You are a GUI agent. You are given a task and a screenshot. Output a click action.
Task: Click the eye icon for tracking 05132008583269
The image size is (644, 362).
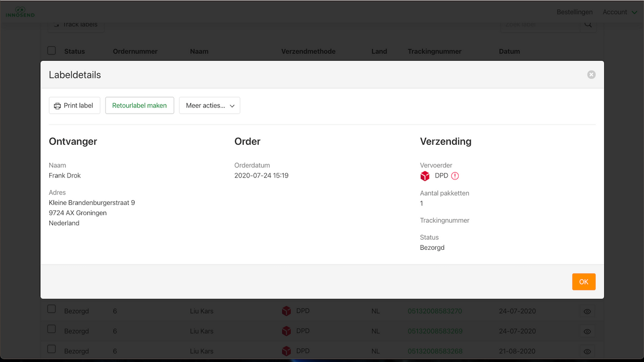pos(587,331)
